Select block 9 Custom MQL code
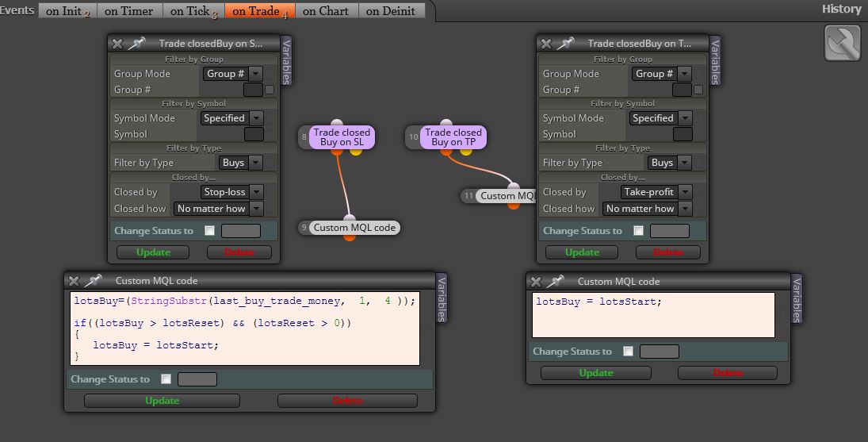The height and width of the screenshot is (442, 868). [354, 228]
